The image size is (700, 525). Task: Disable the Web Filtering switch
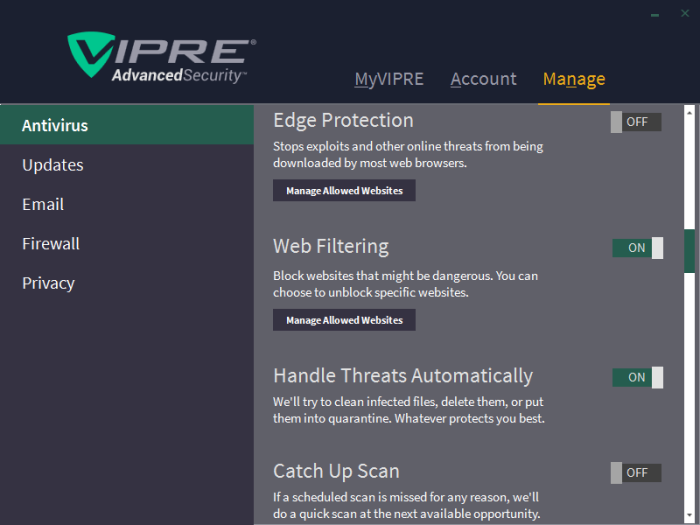(638, 248)
